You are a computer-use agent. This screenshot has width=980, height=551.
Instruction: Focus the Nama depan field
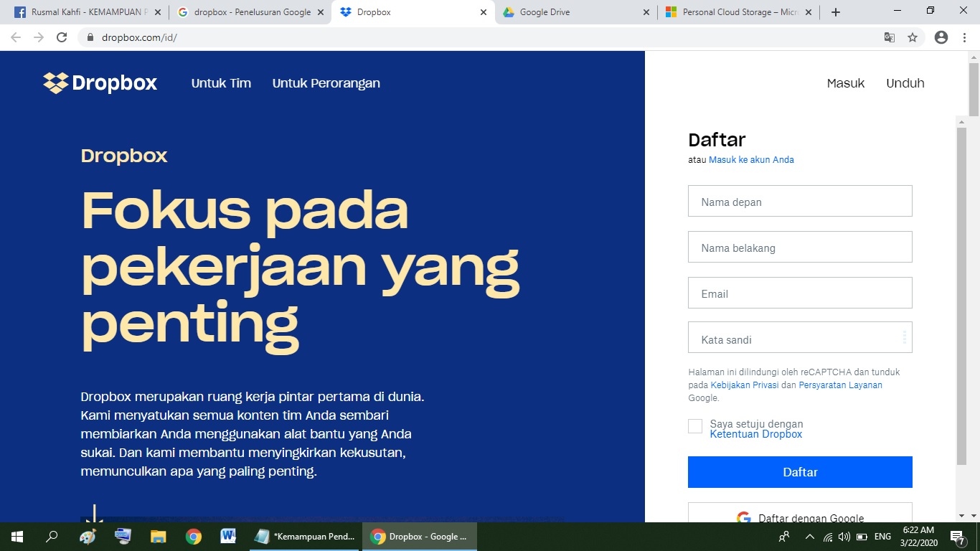tap(800, 201)
